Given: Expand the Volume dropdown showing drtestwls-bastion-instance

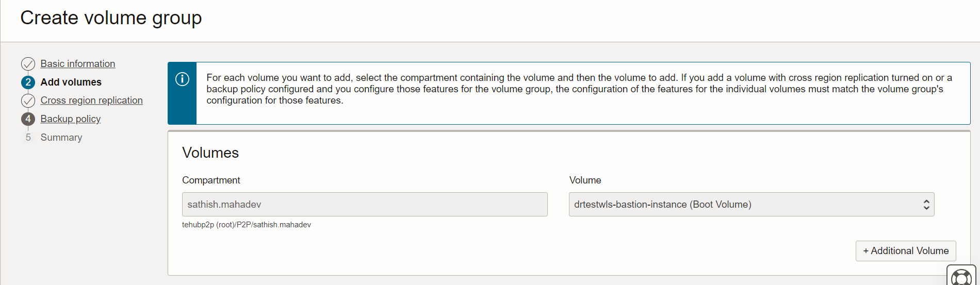Looking at the screenshot, I should (x=752, y=205).
